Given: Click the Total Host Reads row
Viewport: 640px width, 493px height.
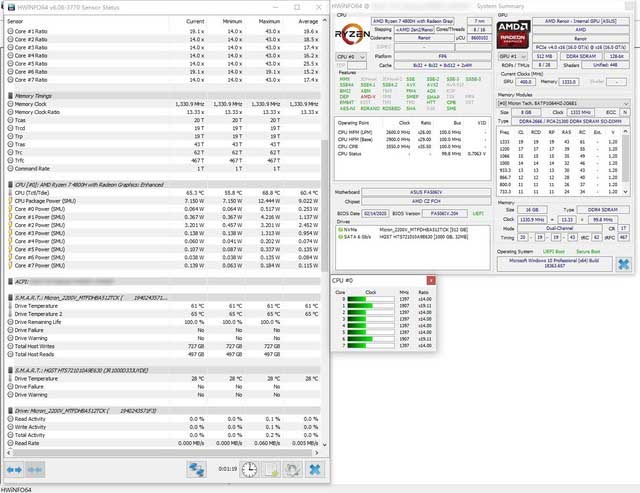Looking at the screenshot, I should point(164,354).
